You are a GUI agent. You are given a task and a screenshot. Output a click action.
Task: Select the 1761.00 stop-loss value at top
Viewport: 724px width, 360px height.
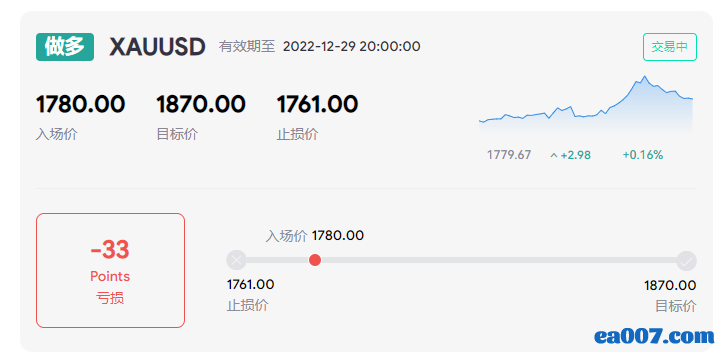click(317, 104)
